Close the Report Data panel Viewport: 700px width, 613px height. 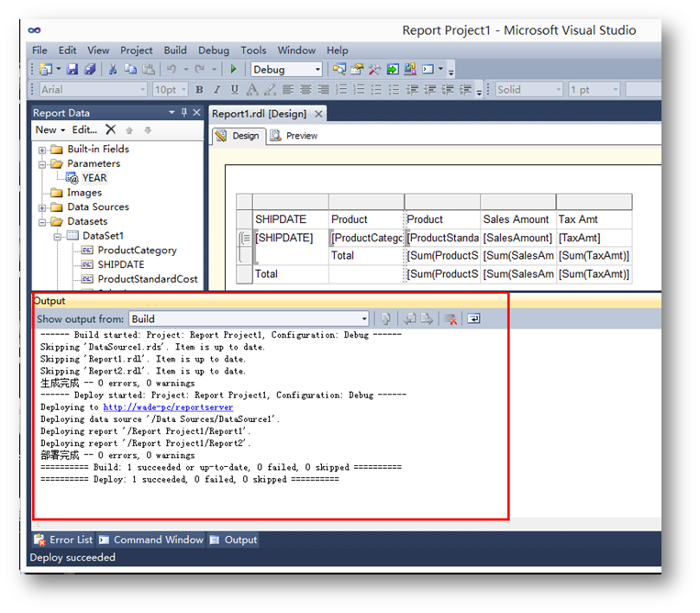(196, 113)
